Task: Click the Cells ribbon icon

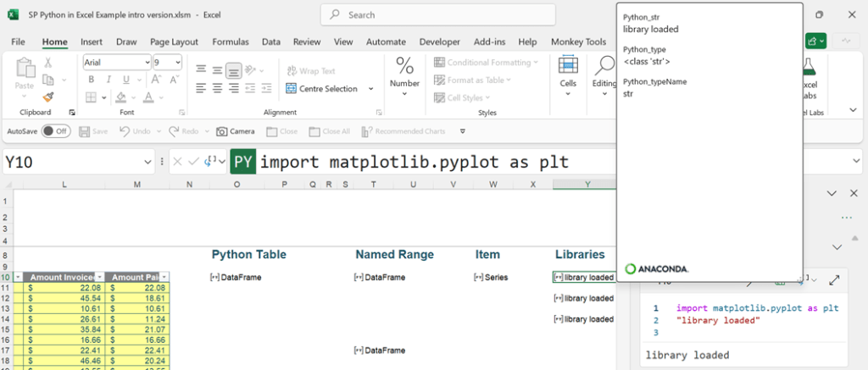Action: [568, 72]
